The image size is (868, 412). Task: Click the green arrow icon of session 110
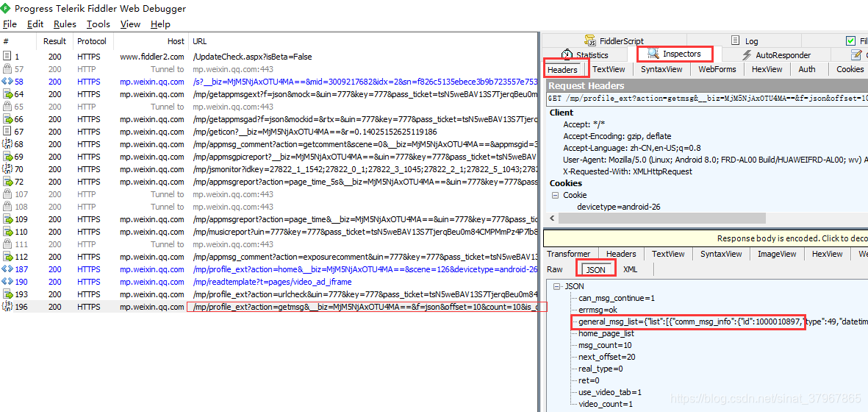(8, 232)
